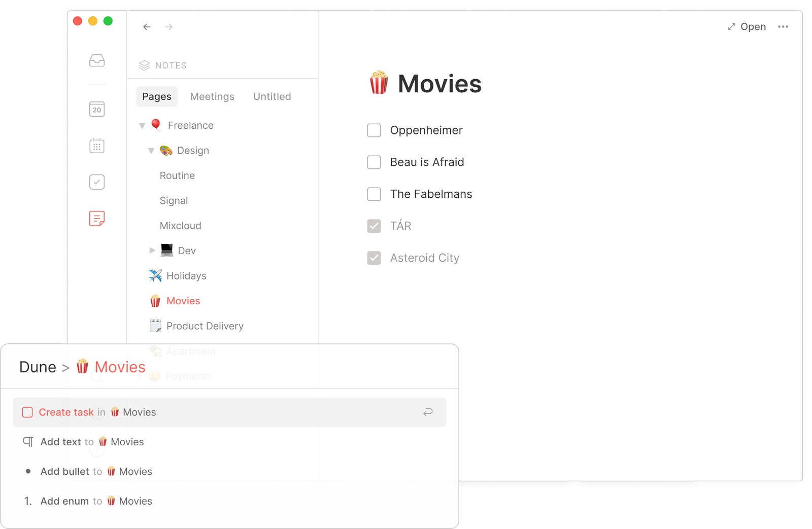Switch to the Meetings tab
812x529 pixels.
[x=212, y=96]
